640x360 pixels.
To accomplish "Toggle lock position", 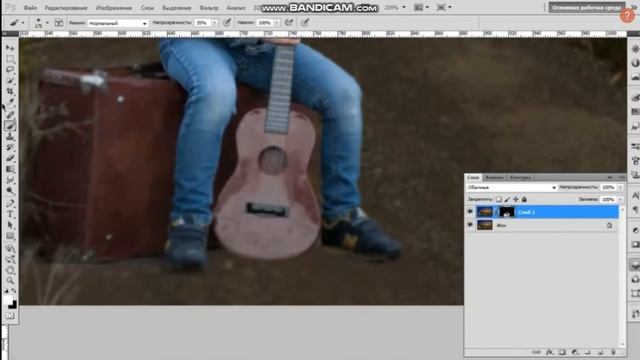I will 516,199.
